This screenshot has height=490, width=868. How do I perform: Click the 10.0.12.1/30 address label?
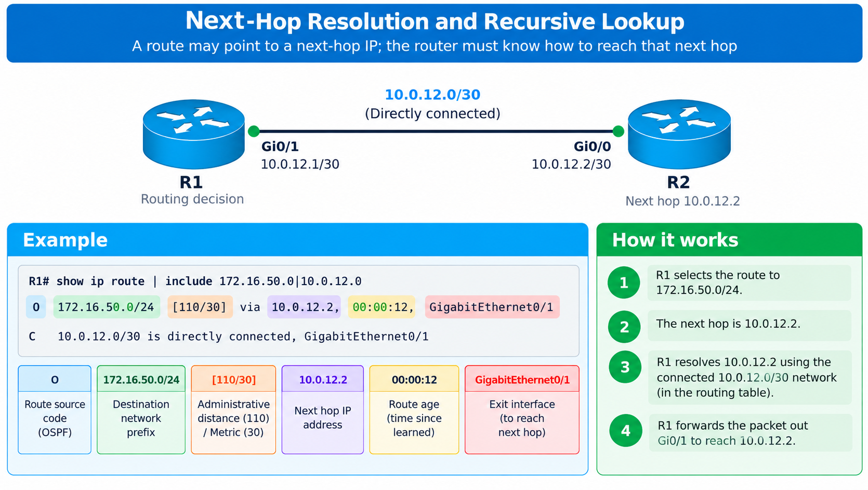tap(300, 164)
